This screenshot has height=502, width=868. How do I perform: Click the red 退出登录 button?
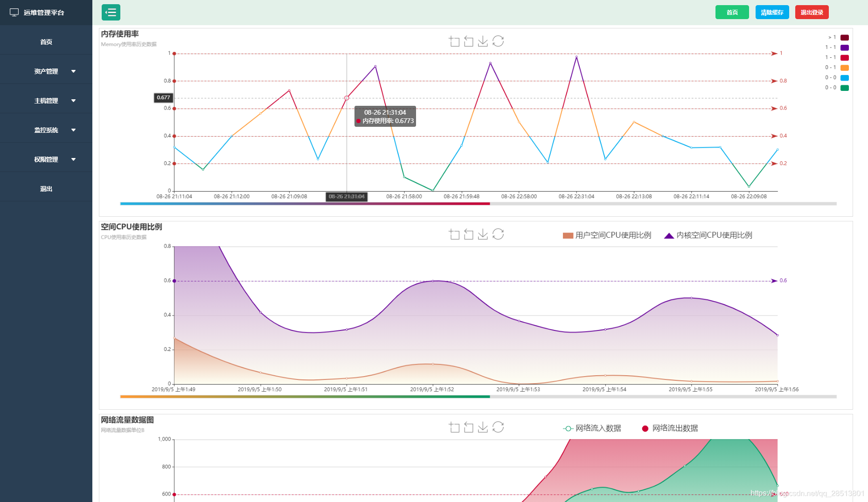812,13
